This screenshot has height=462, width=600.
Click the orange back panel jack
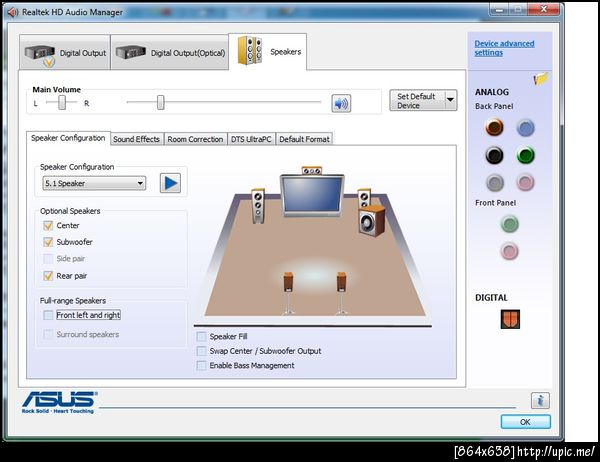click(x=494, y=127)
